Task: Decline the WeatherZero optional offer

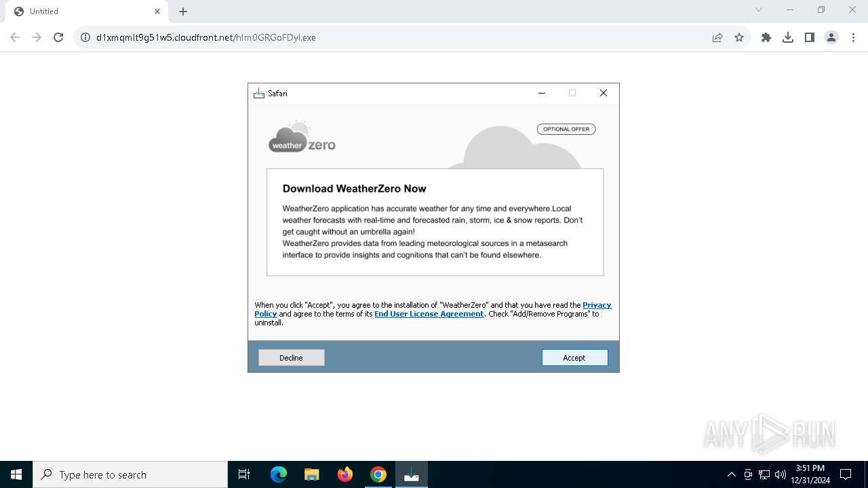Action: pos(291,357)
